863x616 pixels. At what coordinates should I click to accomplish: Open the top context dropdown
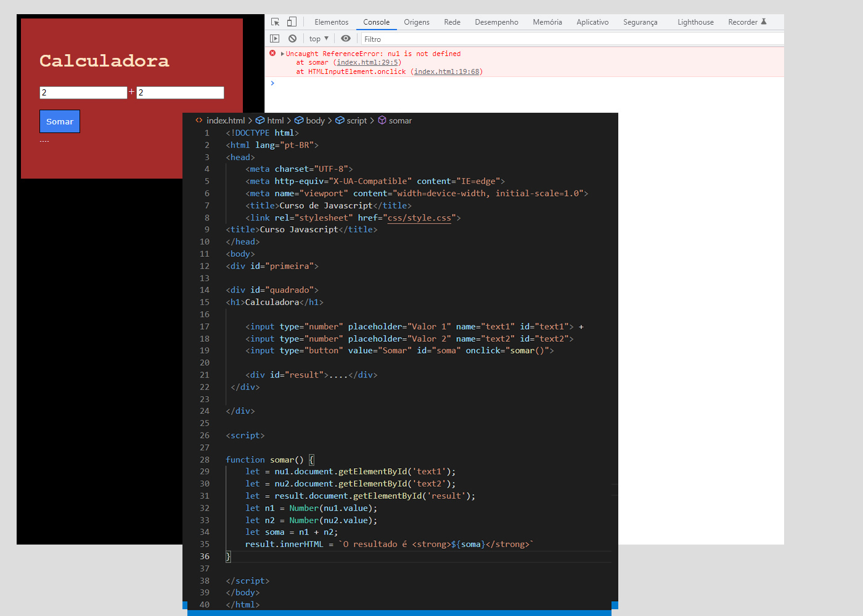319,38
